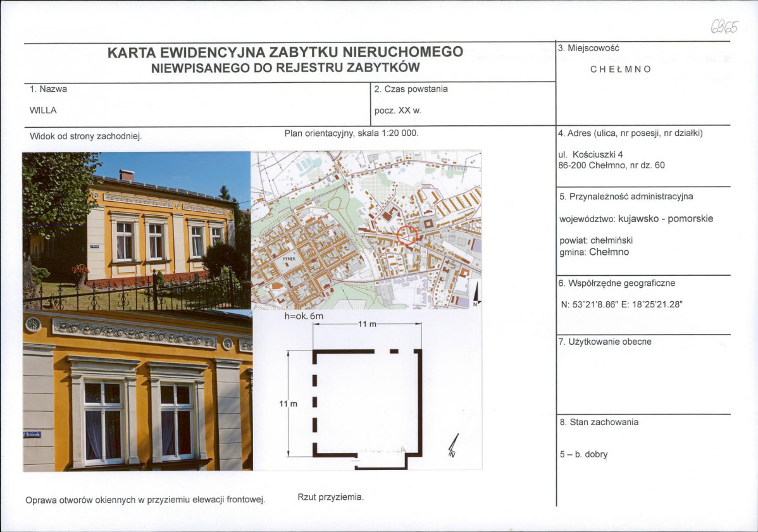Viewport: 758px width, 532px height.
Task: Click the horizontal '11 m' dimension
Action: click(x=368, y=325)
